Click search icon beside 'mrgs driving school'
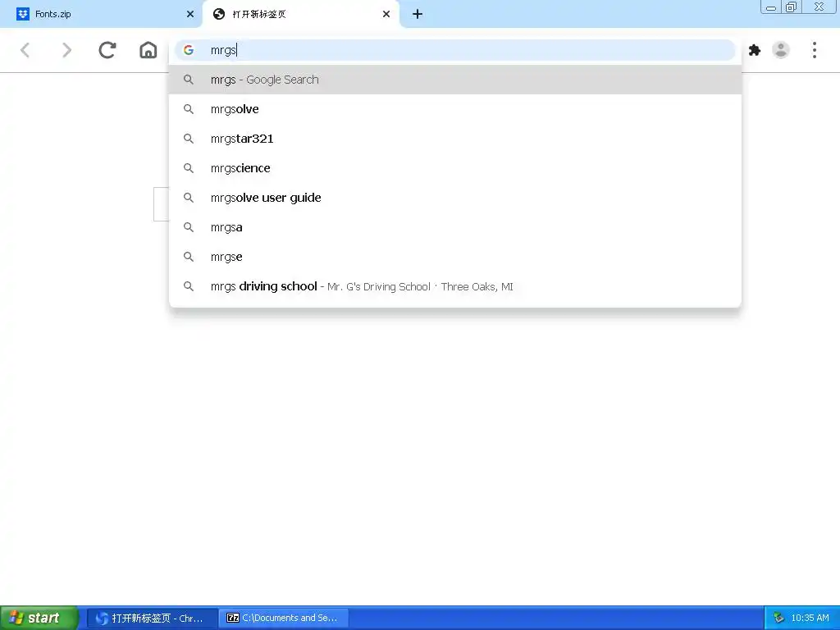The width and height of the screenshot is (840, 630). (x=189, y=286)
